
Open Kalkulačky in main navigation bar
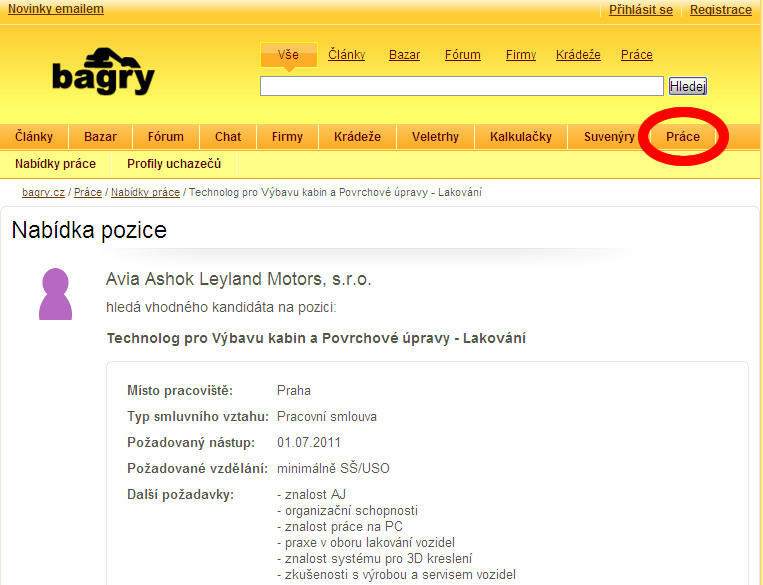(x=521, y=137)
